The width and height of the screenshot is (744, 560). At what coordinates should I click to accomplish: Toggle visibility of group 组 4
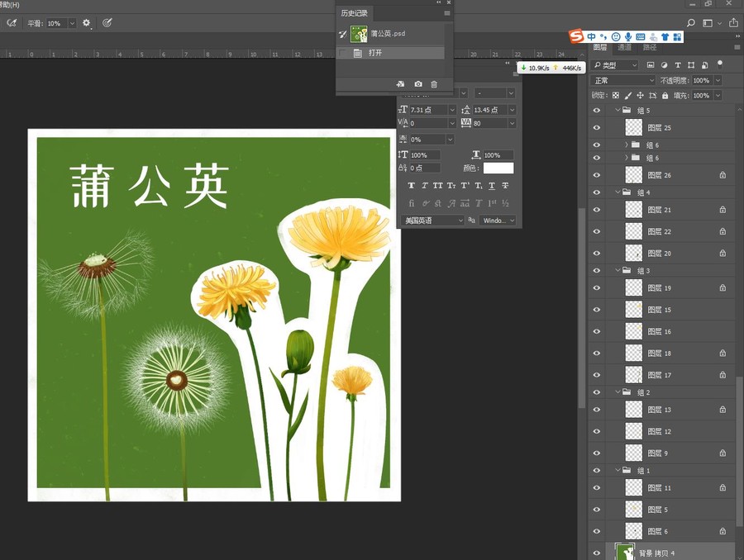(x=597, y=192)
